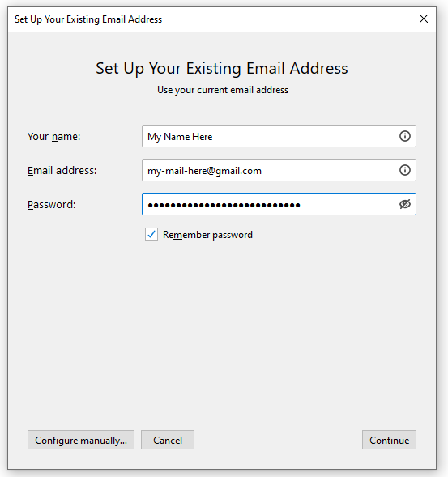Show information about the Your name field
Screen dimensions: 448x477
[x=404, y=136]
